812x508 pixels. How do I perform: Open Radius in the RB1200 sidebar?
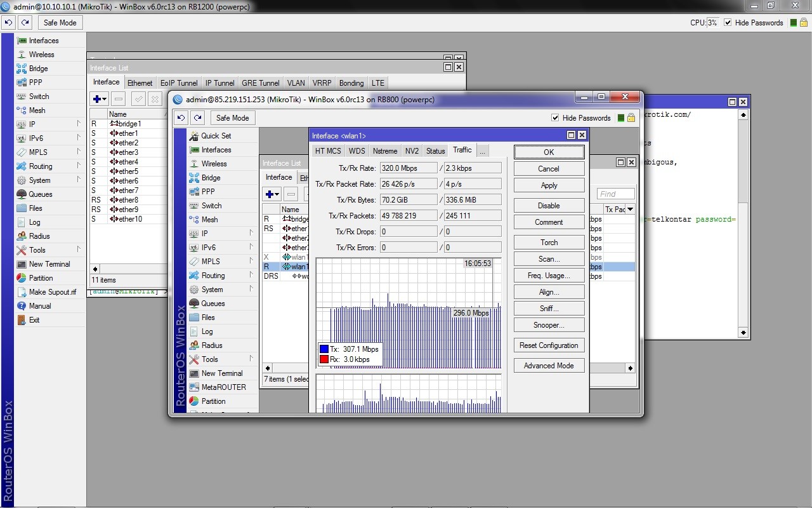coord(39,236)
